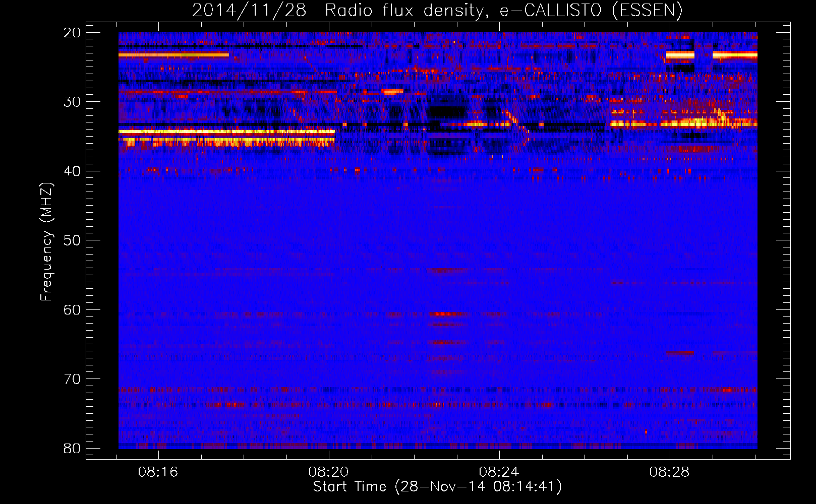The width and height of the screenshot is (816, 504).
Task: Click the Start Time axis label
Action: coord(437,487)
